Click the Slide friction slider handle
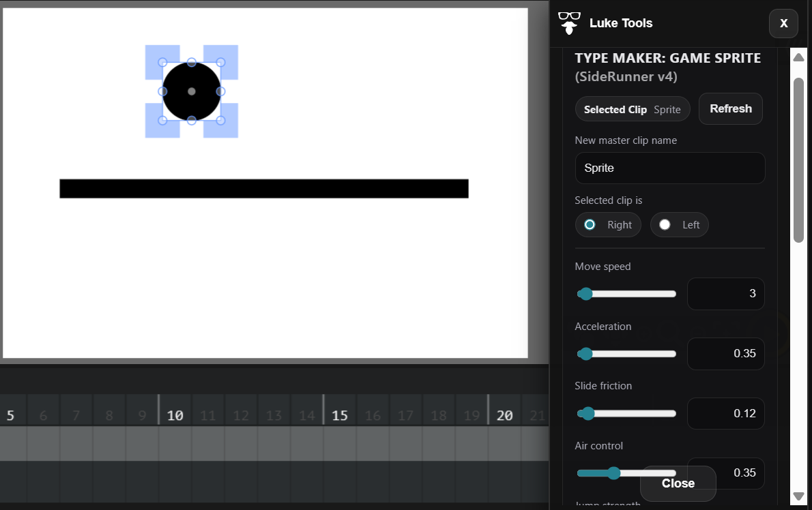 (x=587, y=413)
